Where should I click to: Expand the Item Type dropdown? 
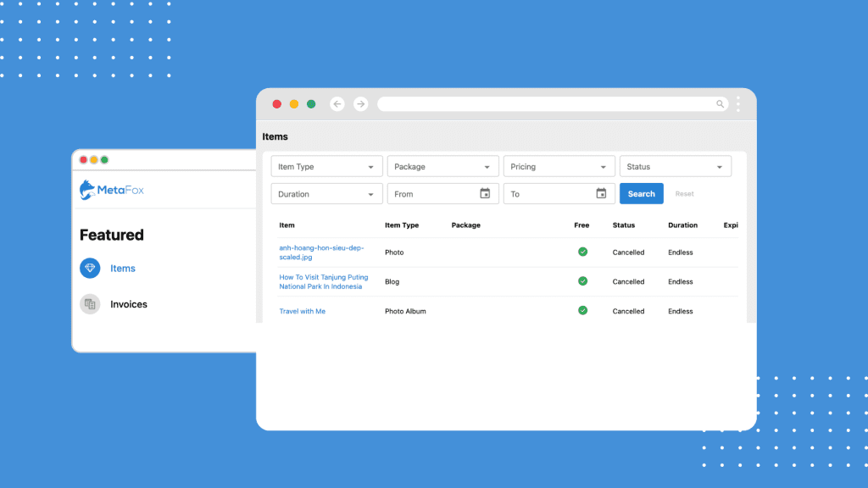pyautogui.click(x=326, y=167)
